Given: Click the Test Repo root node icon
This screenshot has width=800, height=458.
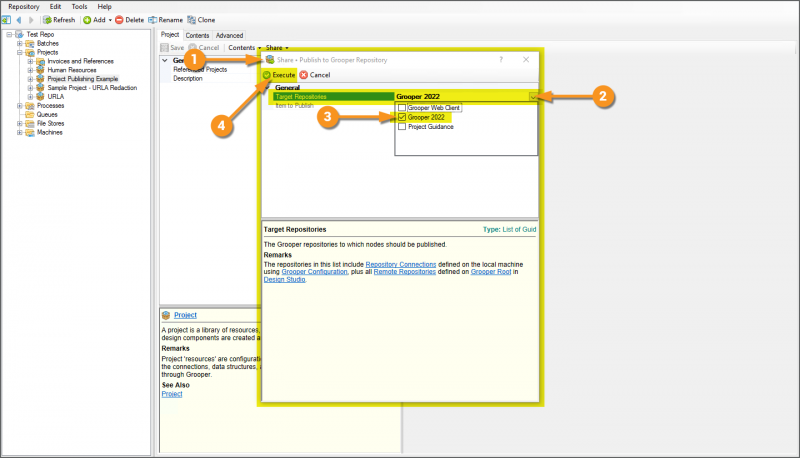Looking at the screenshot, I should [19, 34].
